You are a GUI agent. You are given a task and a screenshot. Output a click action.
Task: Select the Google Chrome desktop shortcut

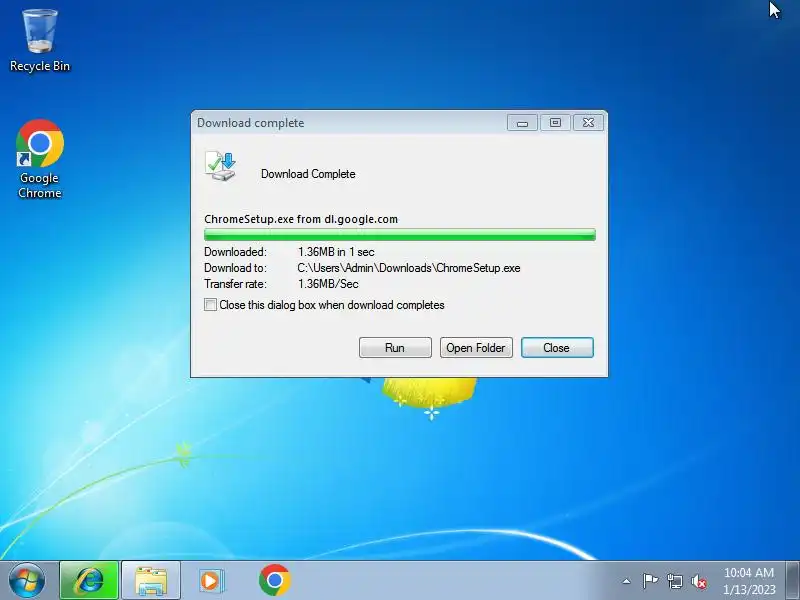40,159
